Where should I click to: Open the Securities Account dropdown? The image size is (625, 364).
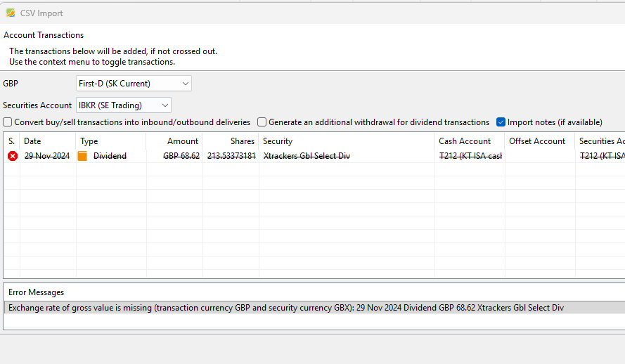click(x=124, y=105)
